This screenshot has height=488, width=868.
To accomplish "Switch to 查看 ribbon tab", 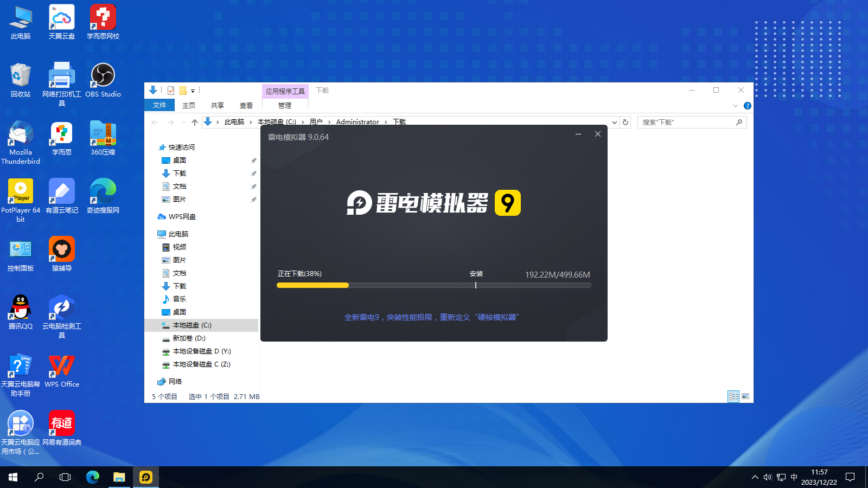I will coord(246,105).
